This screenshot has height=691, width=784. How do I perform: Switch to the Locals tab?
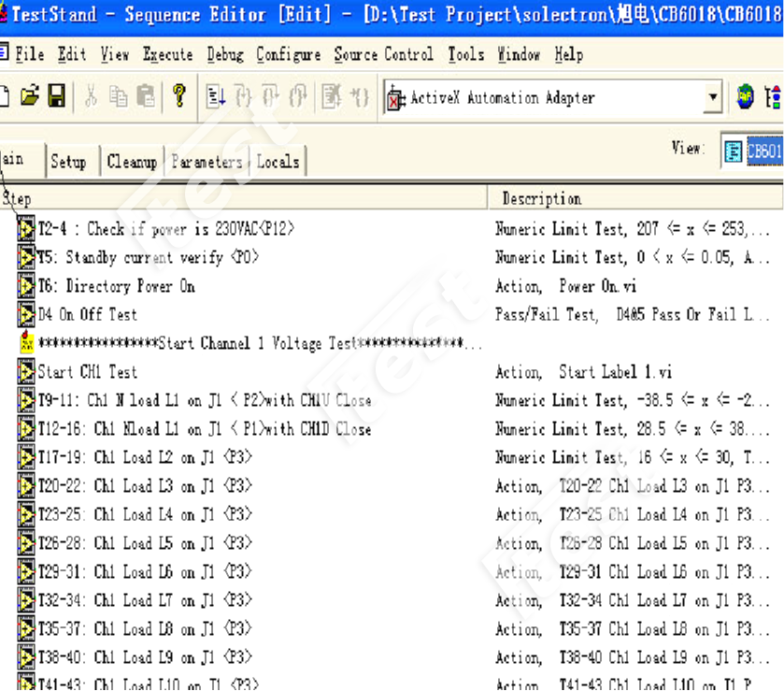(x=278, y=162)
